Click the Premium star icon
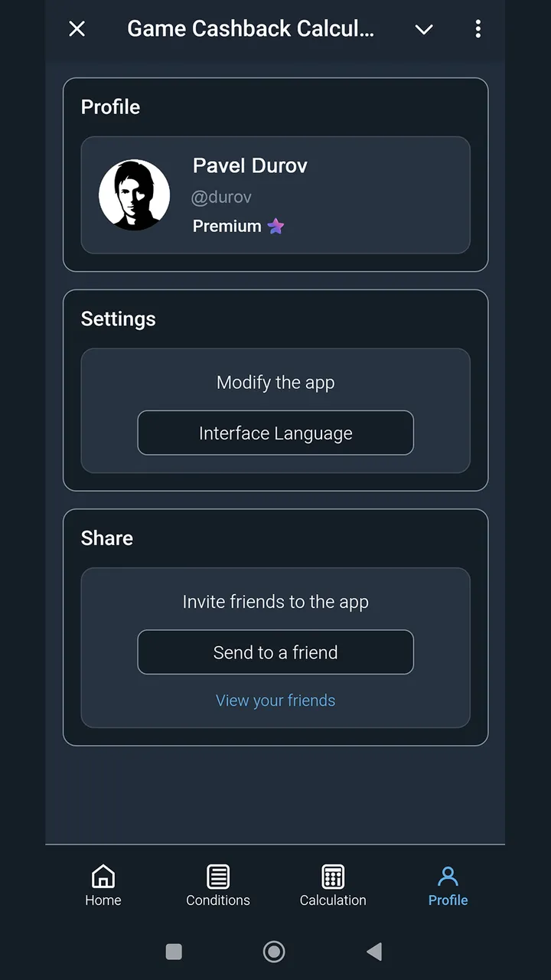Screen dimensions: 551x980 [275, 226]
